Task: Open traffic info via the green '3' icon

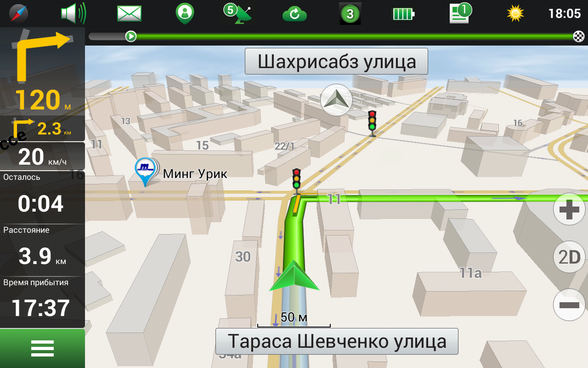Action: (350, 13)
